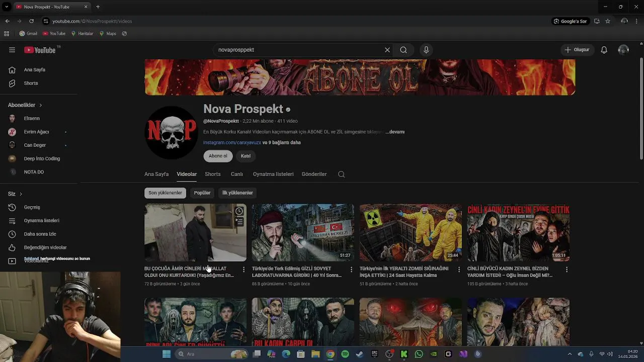Open Shorts in the sidebar
644x362 pixels.
coord(39,83)
